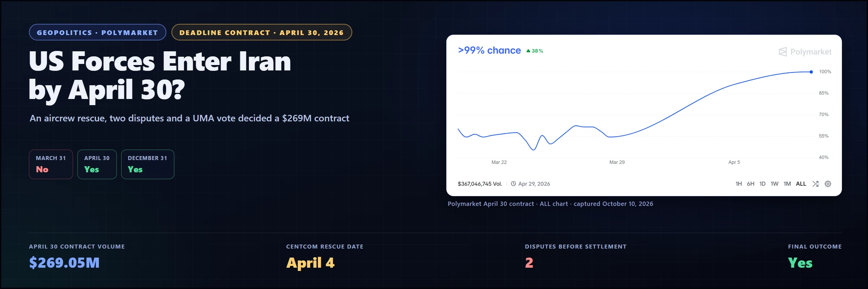The width and height of the screenshot is (868, 289).
Task: Switch chart range to 1W
Action: pos(774,184)
